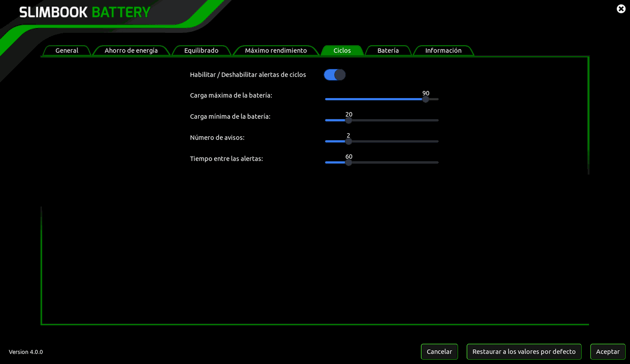The image size is (630, 364).
Task: Confirm settings with the Aceptar button
Action: pos(607,351)
